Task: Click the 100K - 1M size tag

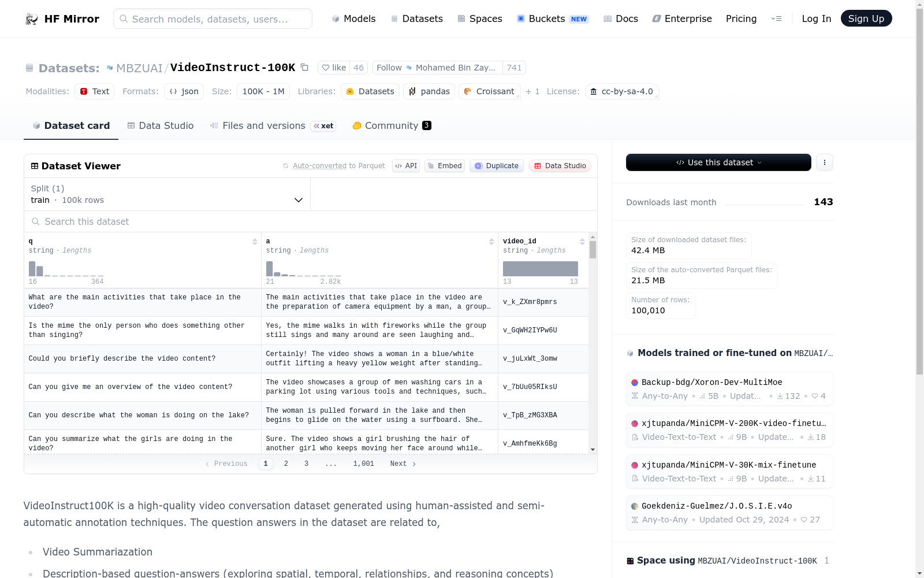Action: pos(263,91)
